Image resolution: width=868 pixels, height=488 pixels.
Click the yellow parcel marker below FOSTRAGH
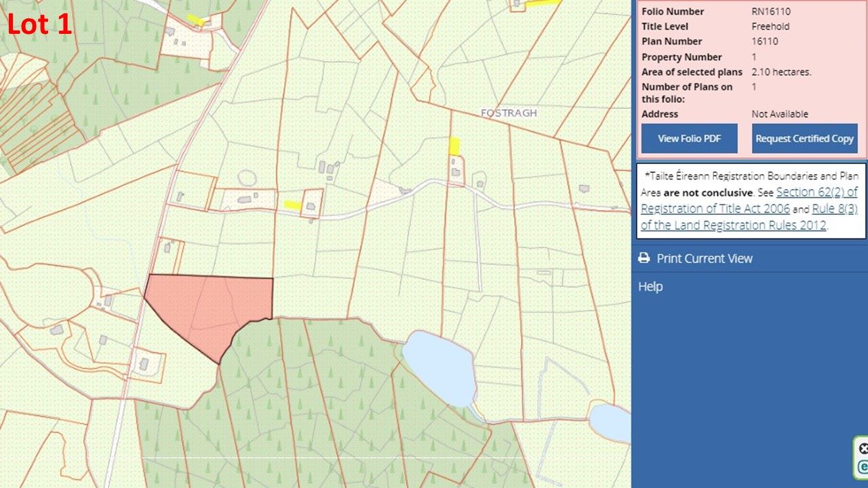point(454,146)
